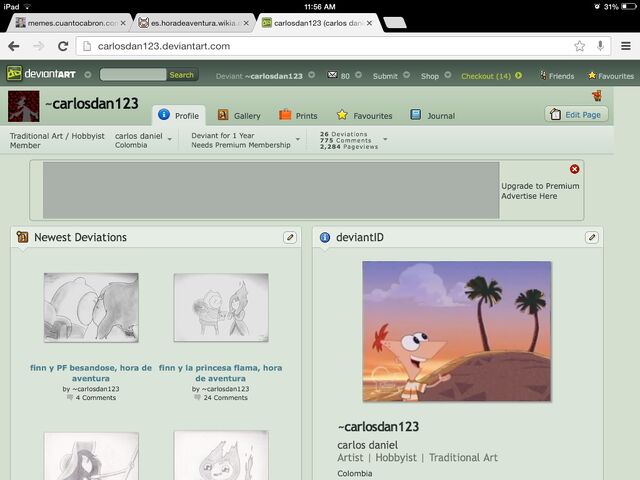Focus the deviantART search field

(x=133, y=75)
